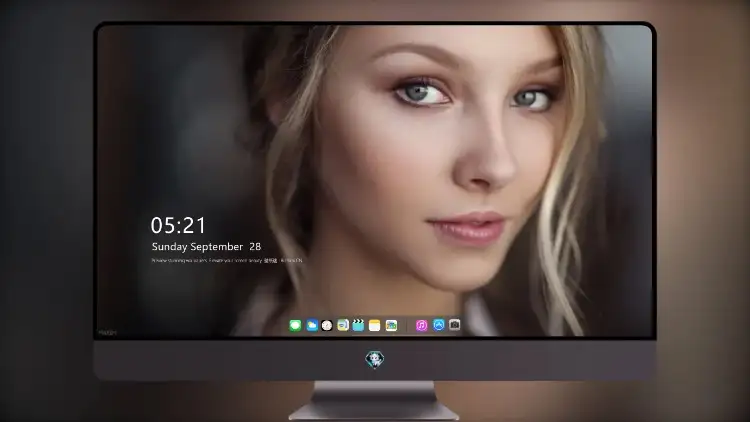
Task: Click the mascot logo on the monitor chin
Action: [375, 359]
